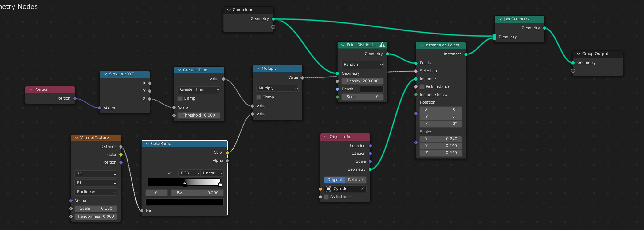
Task: Toggle the As Instance checkbox
Action: 327,197
